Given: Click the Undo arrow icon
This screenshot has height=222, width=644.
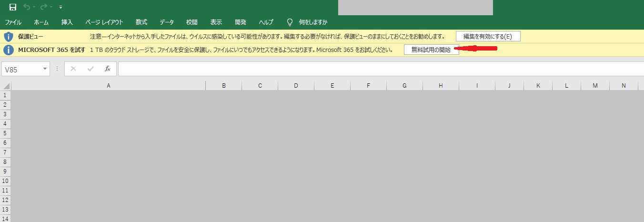Looking at the screenshot, I should [27, 7].
